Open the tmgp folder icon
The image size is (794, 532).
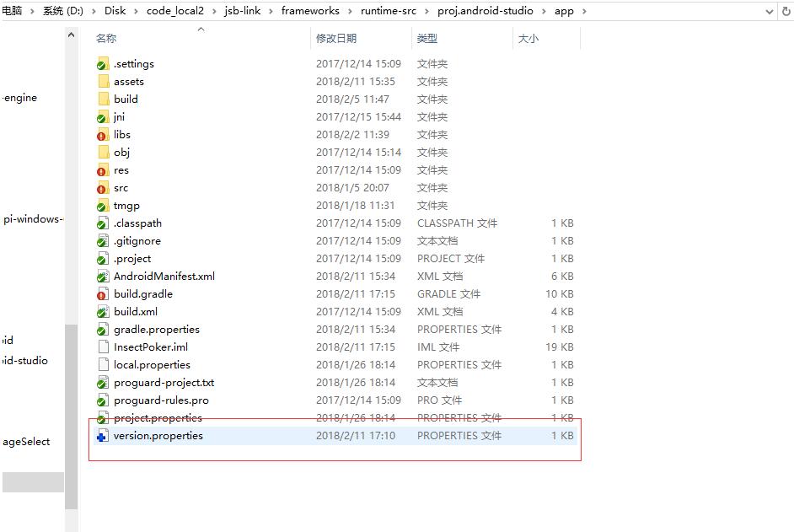click(x=102, y=205)
